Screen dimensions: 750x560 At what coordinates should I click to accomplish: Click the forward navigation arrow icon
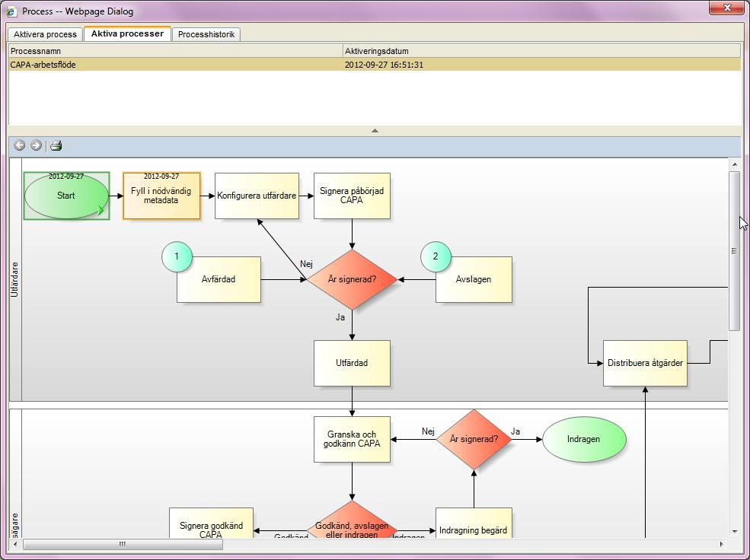36,145
